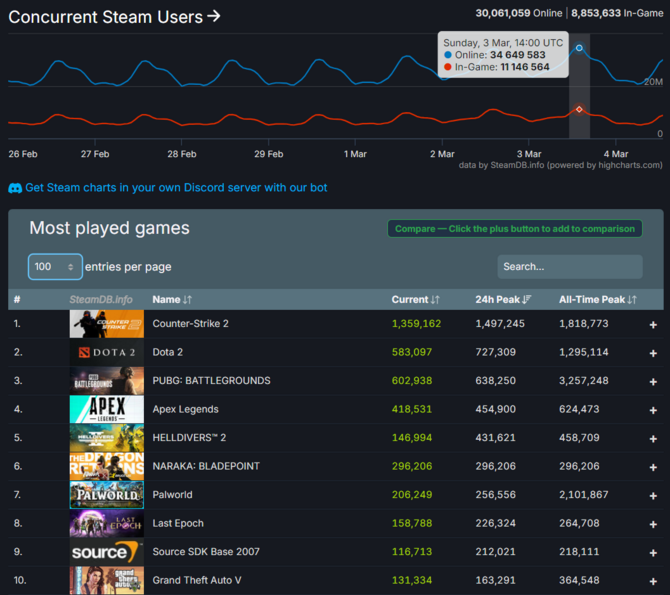The width and height of the screenshot is (670, 595).
Task: Click plus icon for PUBG: BATTLEGROUNDS row
Action: click(653, 382)
